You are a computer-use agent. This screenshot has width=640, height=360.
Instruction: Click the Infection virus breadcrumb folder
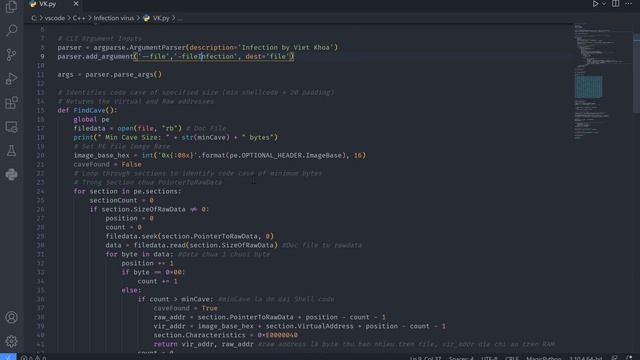[x=113, y=18]
